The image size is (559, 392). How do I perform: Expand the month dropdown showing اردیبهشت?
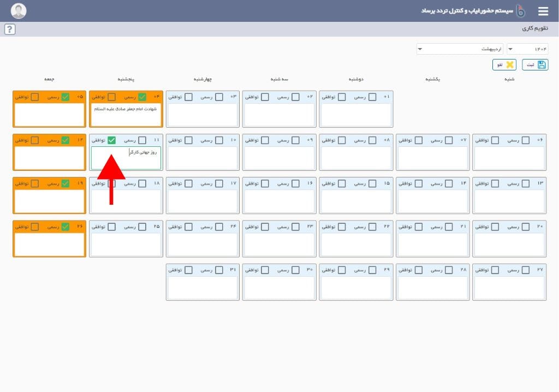(x=460, y=49)
